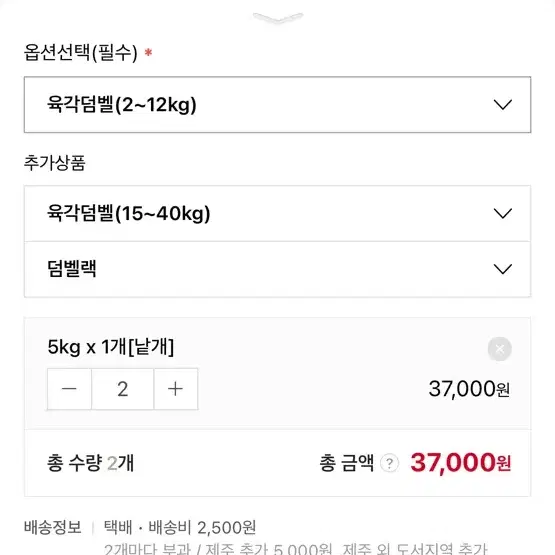Open the 육각덤벨(2~12kg) required option dropdown

(278, 105)
